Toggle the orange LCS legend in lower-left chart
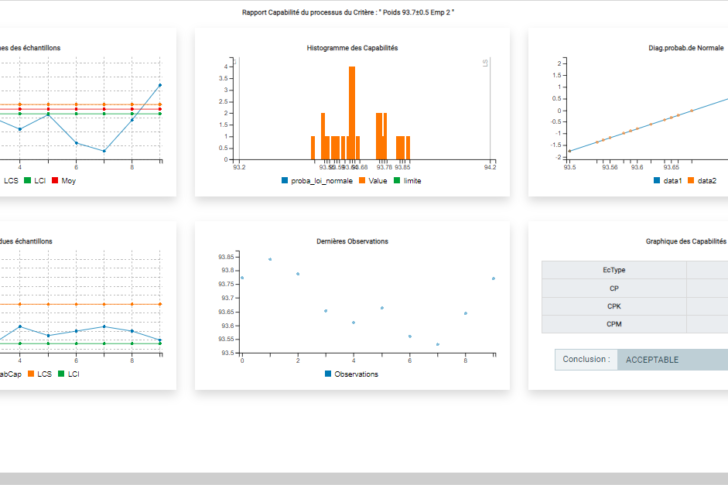 39,374
